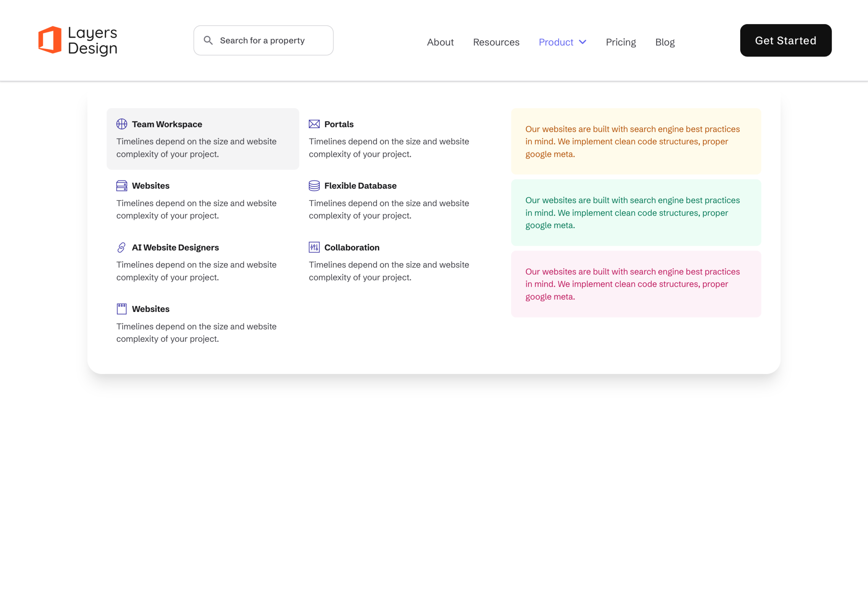
Task: Click the description under Flexible Database
Action: 389,209
